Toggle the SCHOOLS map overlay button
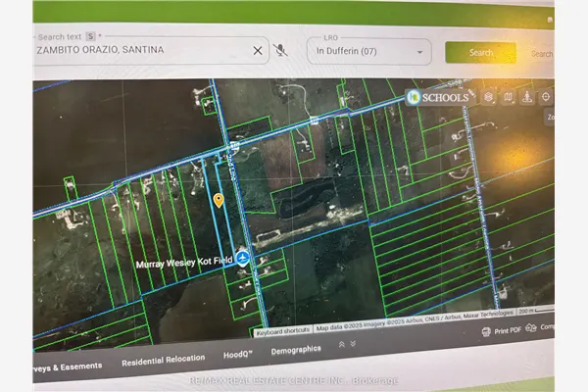Viewport: 588px width, 392px height. tap(439, 98)
